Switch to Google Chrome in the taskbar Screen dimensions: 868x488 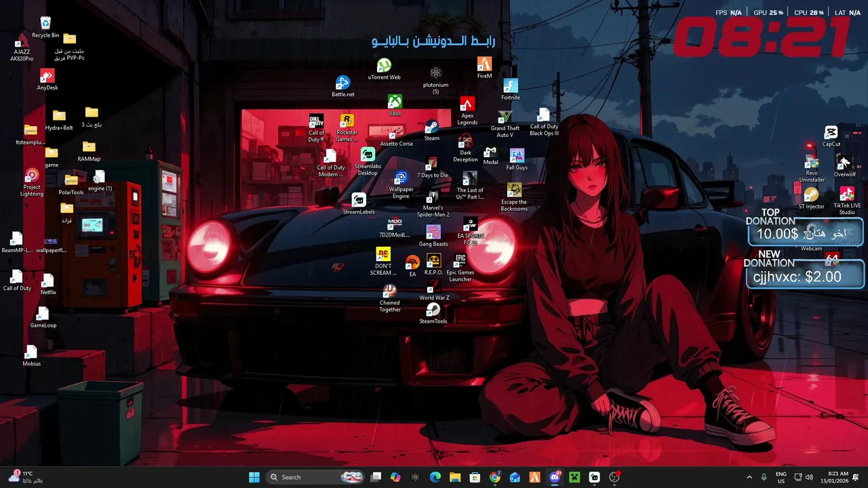(x=495, y=477)
